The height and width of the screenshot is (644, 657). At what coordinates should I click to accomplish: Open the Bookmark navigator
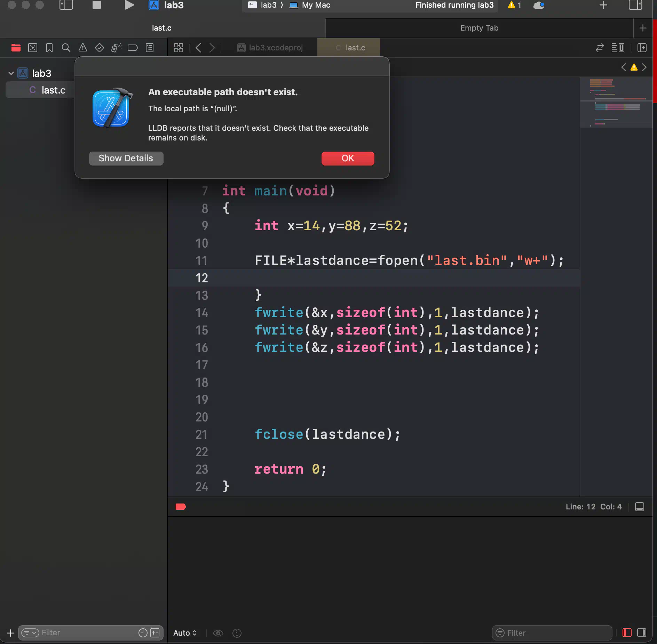49,48
